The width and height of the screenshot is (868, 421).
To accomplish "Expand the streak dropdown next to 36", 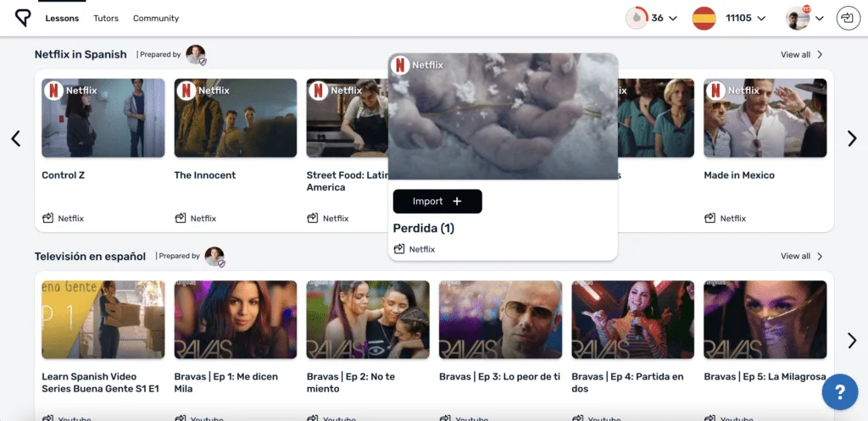I will tap(673, 19).
